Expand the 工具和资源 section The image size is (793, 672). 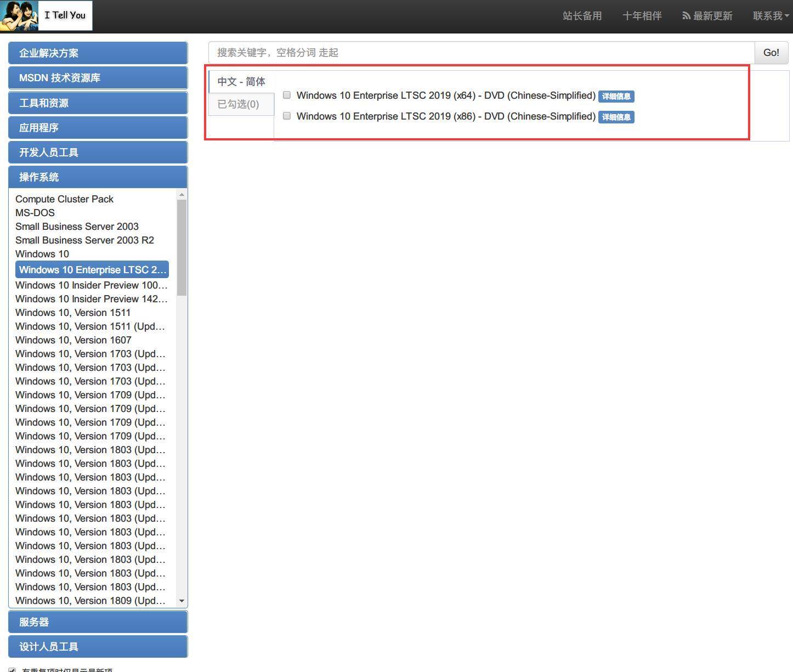tap(98, 103)
